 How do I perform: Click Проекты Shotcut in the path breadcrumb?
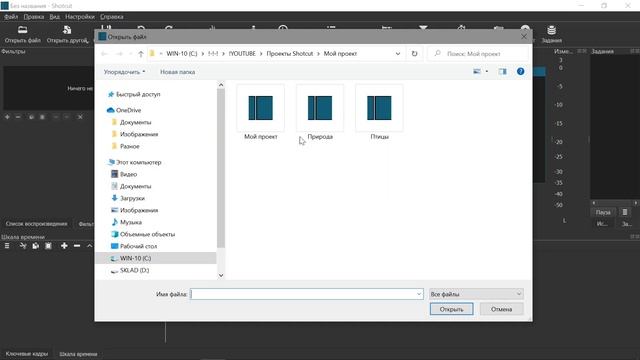289,54
